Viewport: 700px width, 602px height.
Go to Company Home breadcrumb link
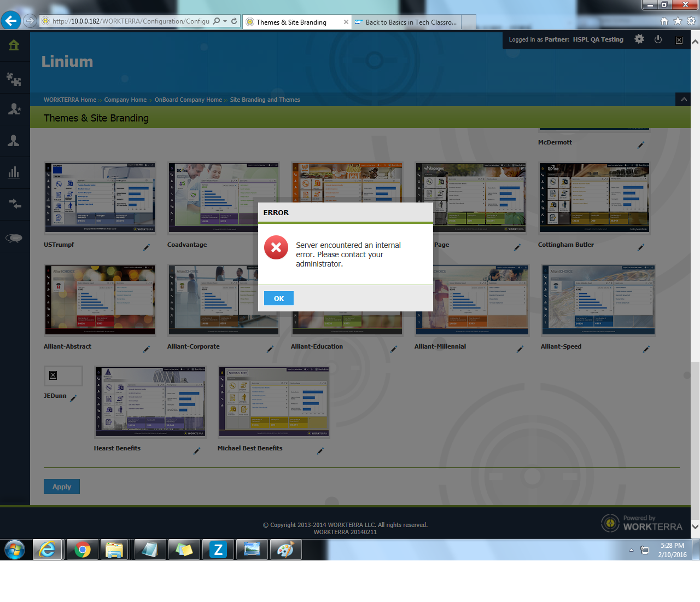(x=125, y=100)
